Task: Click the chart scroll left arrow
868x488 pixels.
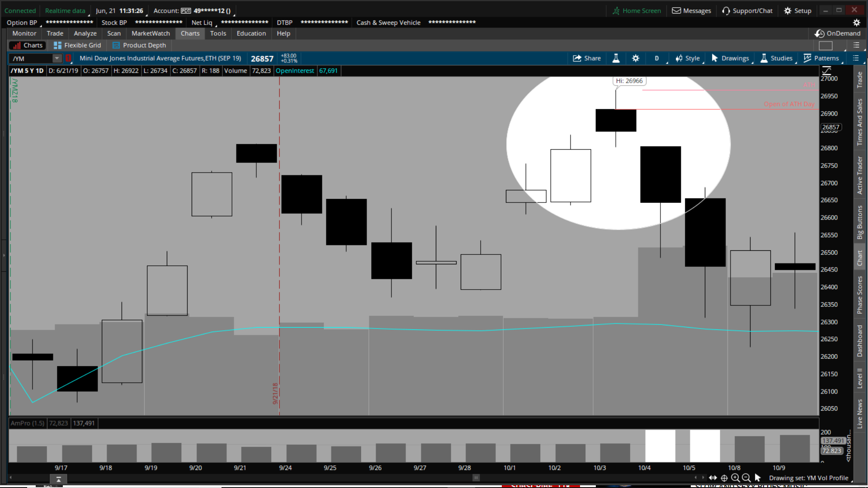Action: [10, 478]
